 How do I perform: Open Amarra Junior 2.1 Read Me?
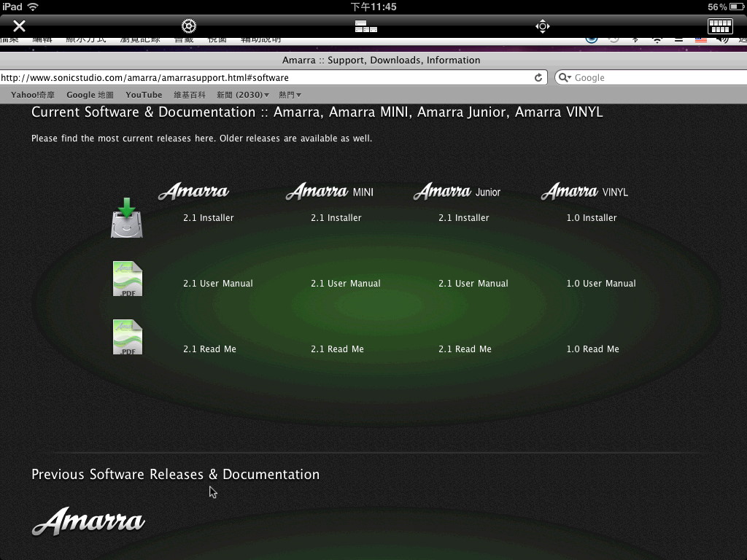point(465,349)
